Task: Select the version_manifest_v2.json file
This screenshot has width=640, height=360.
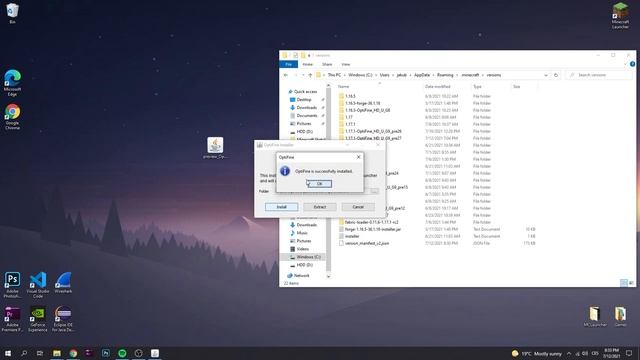Action: (x=367, y=243)
